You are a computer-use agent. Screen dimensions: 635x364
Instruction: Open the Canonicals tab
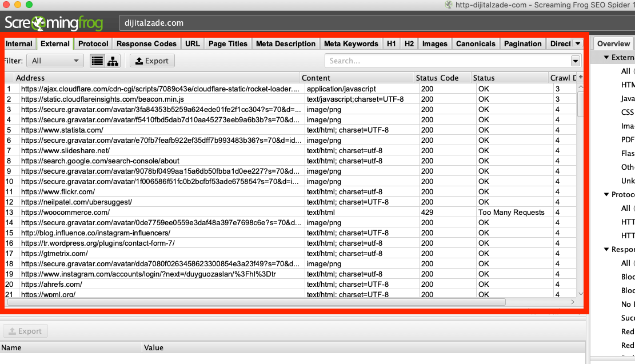pyautogui.click(x=476, y=44)
